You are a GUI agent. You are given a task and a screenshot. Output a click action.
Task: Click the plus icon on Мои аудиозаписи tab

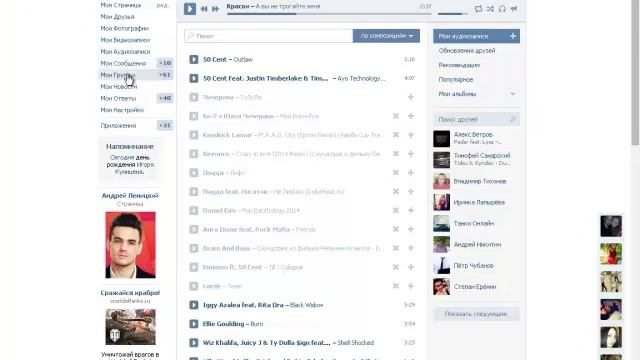tap(513, 36)
